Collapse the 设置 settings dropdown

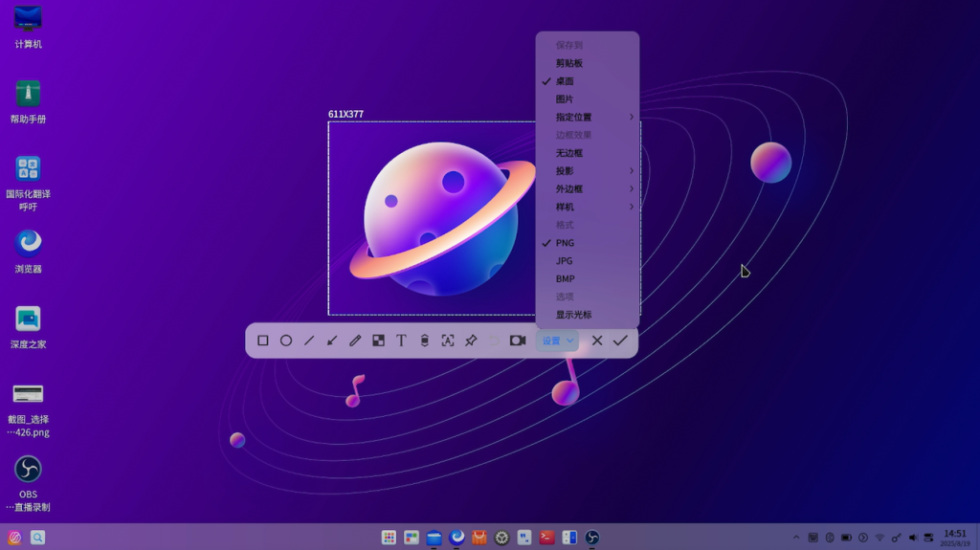[x=558, y=341]
